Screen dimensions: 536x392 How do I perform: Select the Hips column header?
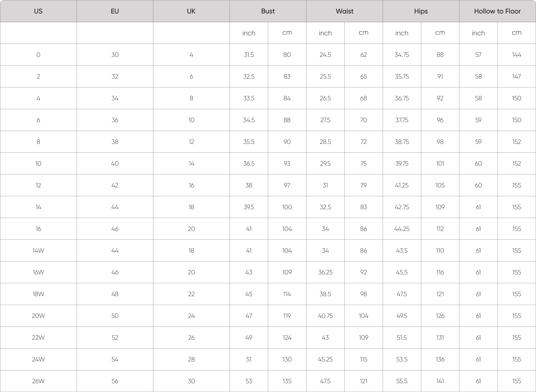(x=421, y=11)
